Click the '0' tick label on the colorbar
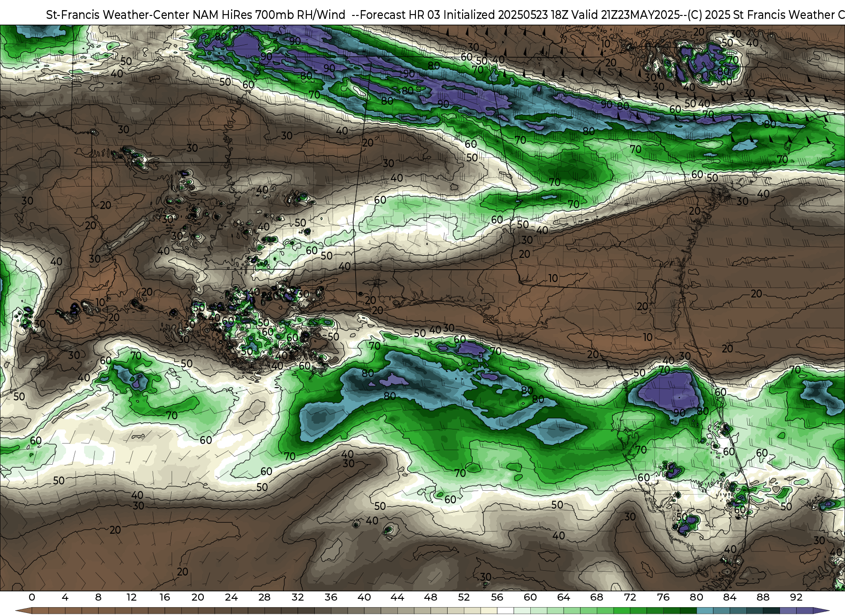845x616 pixels. click(32, 597)
